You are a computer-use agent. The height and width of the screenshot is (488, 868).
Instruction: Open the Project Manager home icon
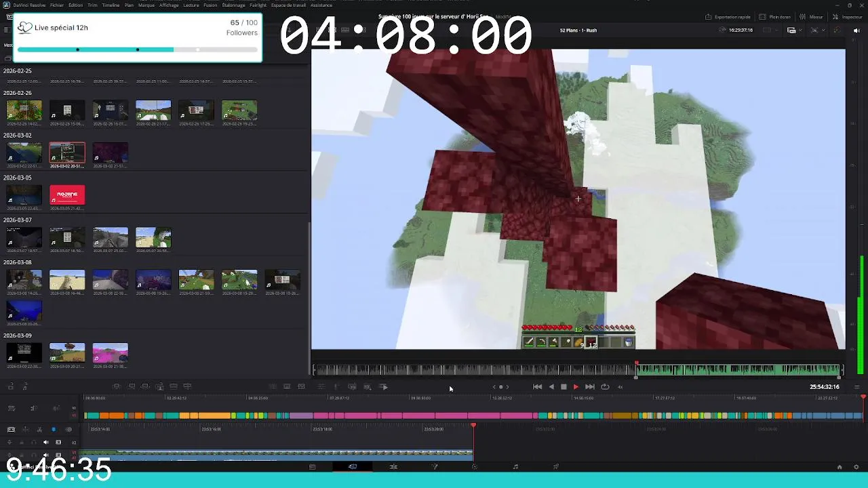(840, 467)
